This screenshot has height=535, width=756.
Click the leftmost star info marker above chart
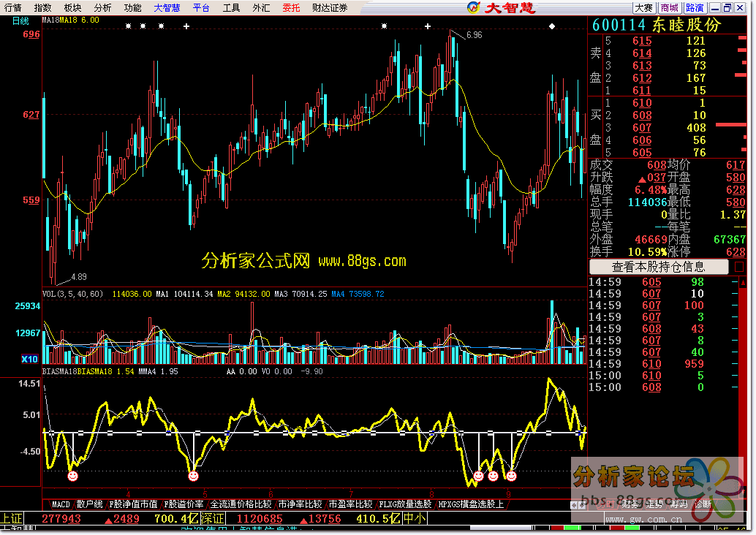128,26
